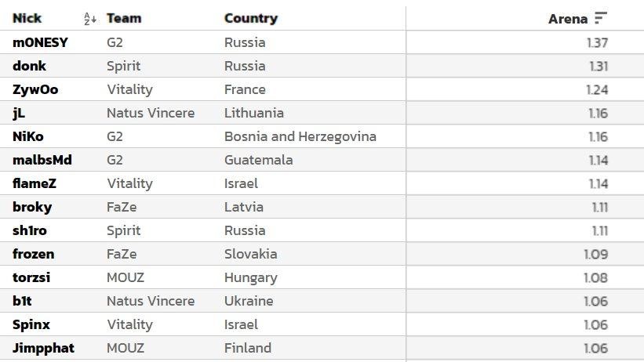Click the Jimpphat player name

43,348
